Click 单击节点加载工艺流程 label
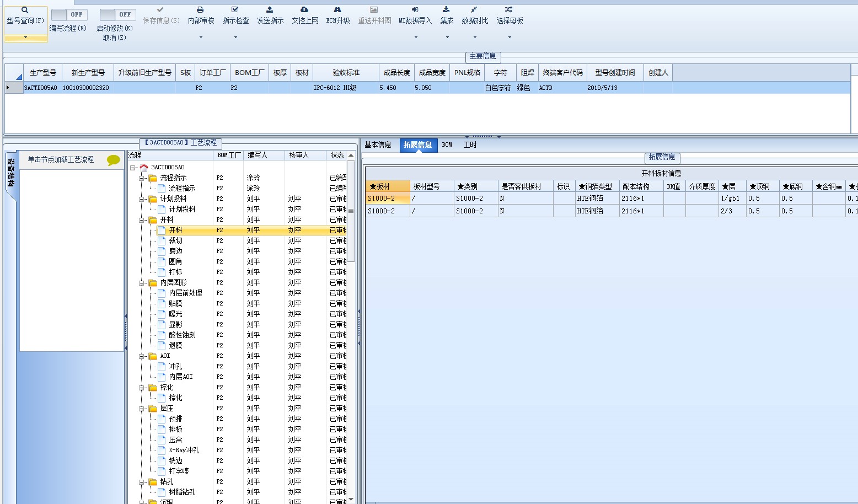This screenshot has width=858, height=504. point(61,160)
